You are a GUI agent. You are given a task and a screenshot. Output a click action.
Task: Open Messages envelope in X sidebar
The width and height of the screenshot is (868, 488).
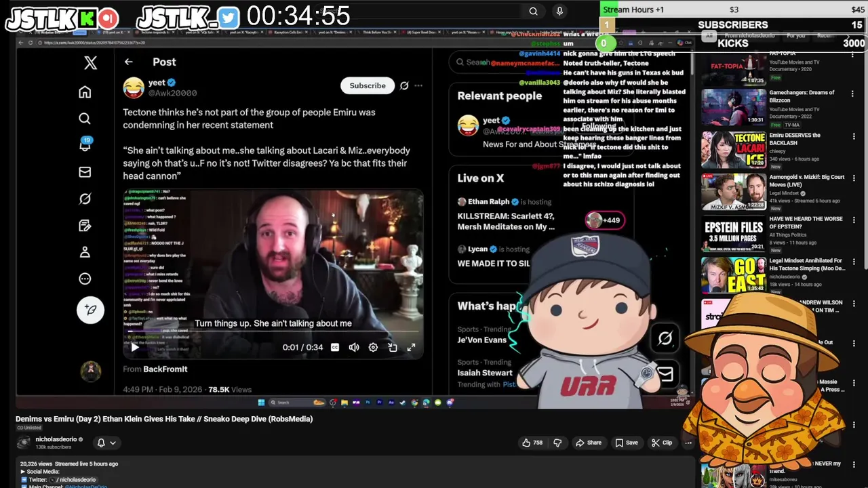85,172
